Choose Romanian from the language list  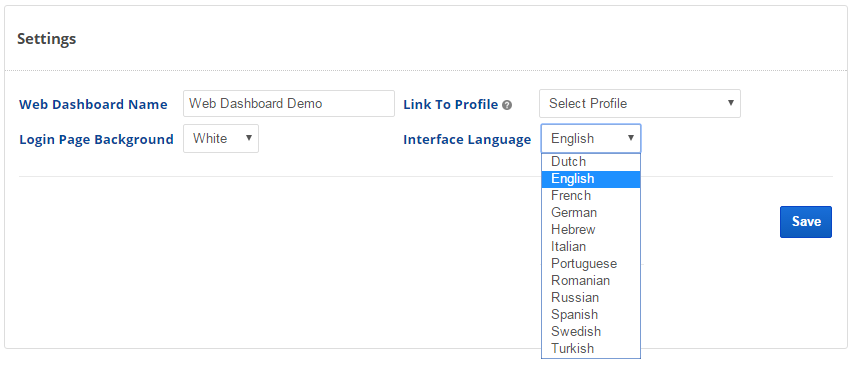(591, 280)
